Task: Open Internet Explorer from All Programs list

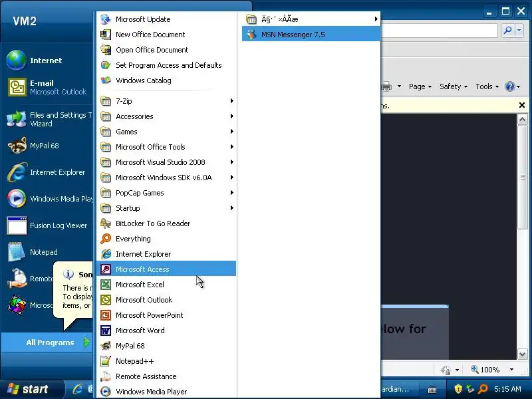Action: coord(166,254)
